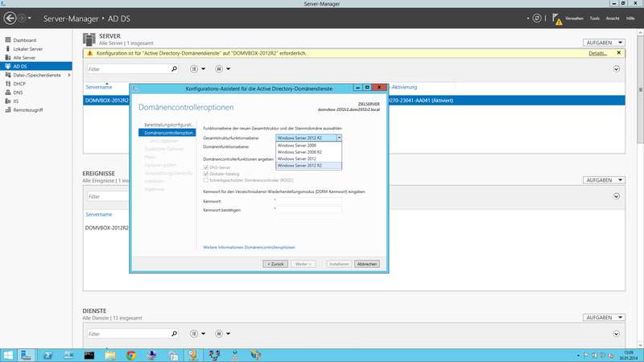Open the Tools menu
Viewport: 644px width, 362px height.
click(x=594, y=18)
